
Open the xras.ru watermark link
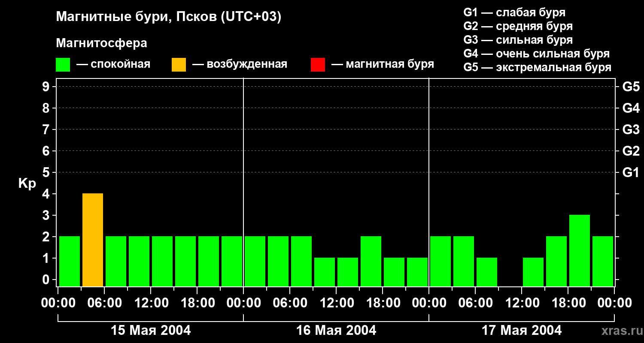[620, 331]
